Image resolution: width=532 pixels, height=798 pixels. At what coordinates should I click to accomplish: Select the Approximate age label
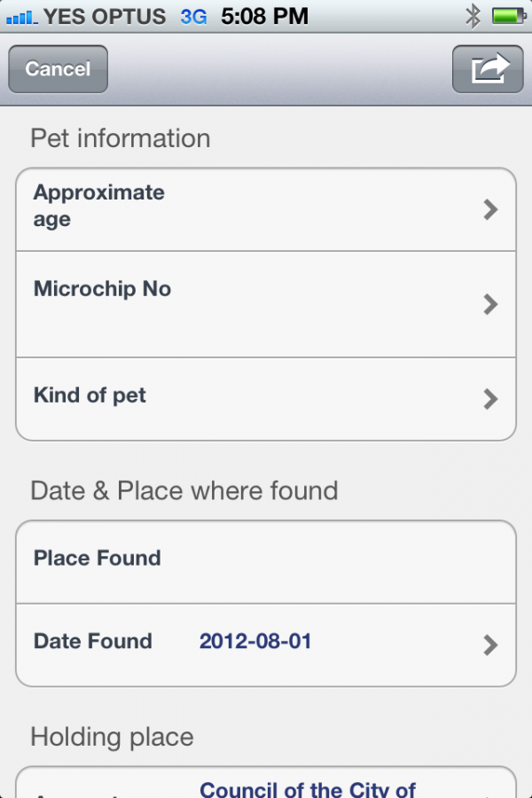[x=99, y=206]
